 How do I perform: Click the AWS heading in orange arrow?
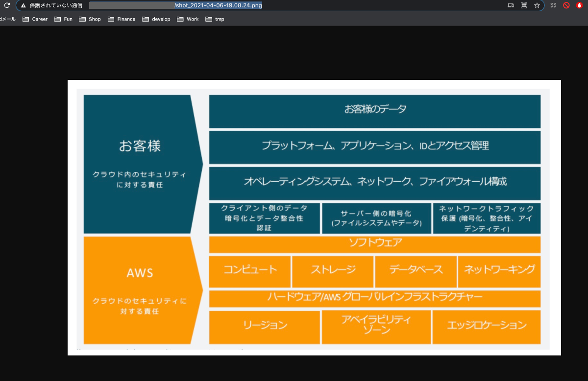(x=140, y=273)
